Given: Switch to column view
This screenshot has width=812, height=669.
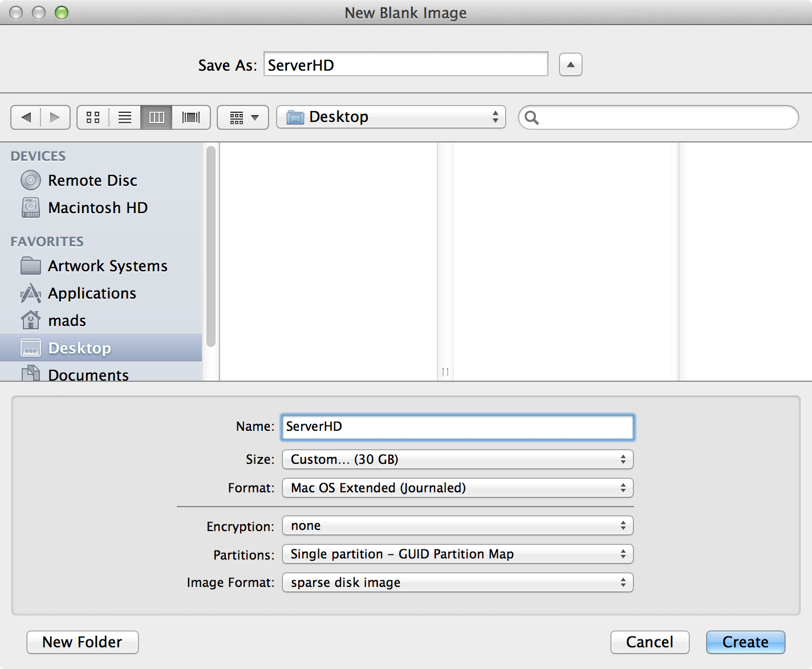Looking at the screenshot, I should 156,117.
